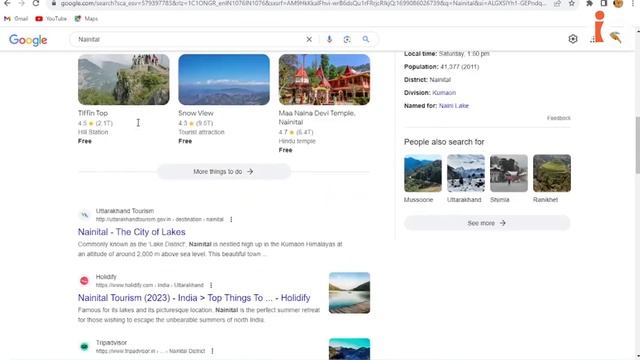640x360 pixels.
Task: Open options for the Holidify result
Action: pyautogui.click(x=211, y=285)
